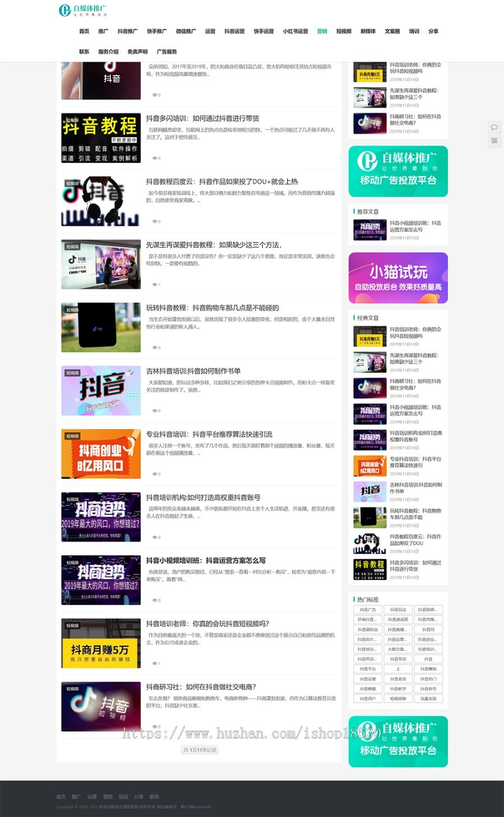This screenshot has width=504, height=817.
Task: Open the footer 联系 link
Action: click(x=155, y=797)
